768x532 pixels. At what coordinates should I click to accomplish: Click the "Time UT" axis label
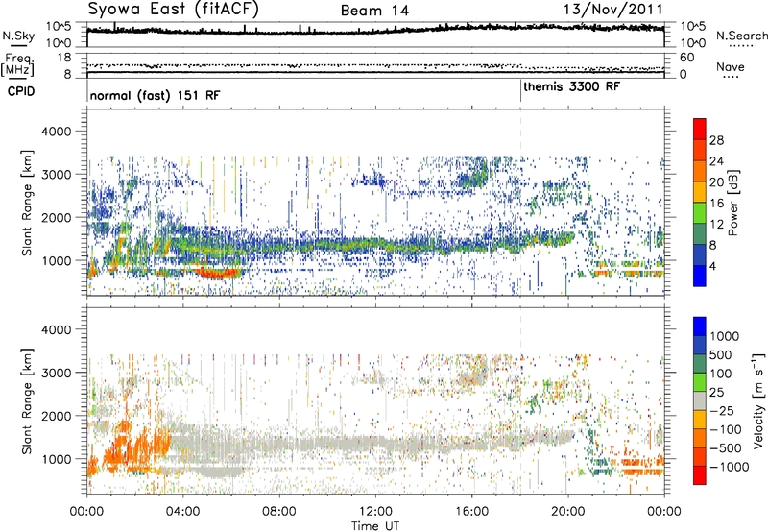(375, 526)
